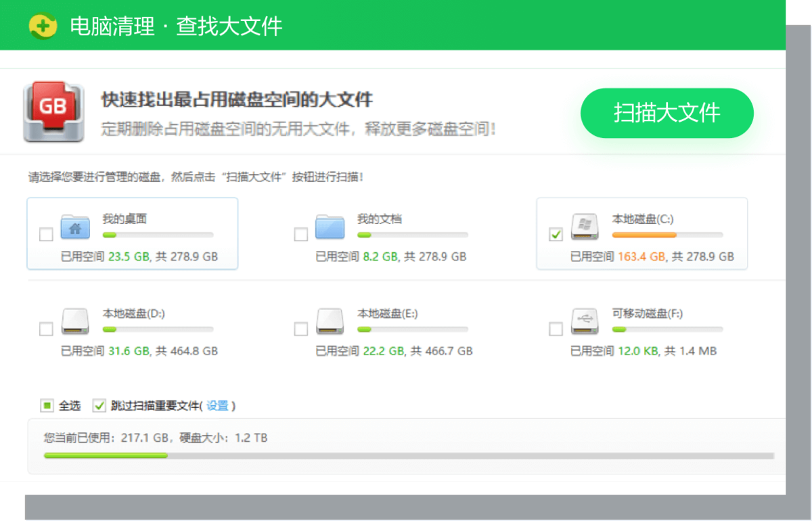Select the 我的桌面 home folder icon
Image resolution: width=812 pixels, height=521 pixels.
tap(75, 228)
